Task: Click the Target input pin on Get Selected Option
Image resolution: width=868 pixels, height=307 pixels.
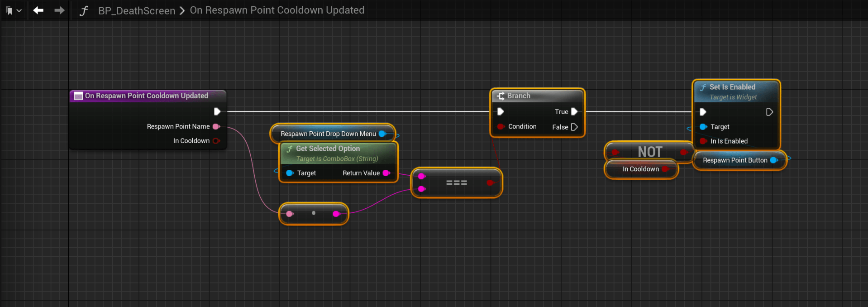Action: tap(290, 173)
